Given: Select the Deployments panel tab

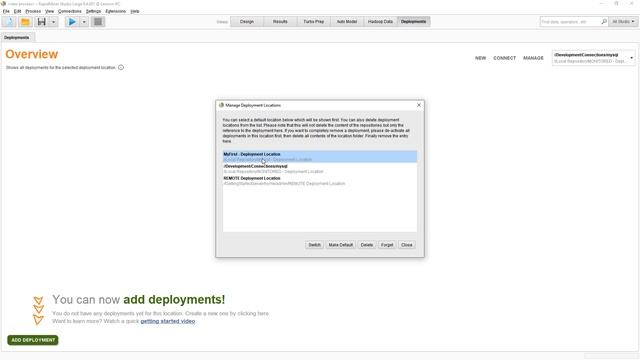Looking at the screenshot, I should (17, 38).
